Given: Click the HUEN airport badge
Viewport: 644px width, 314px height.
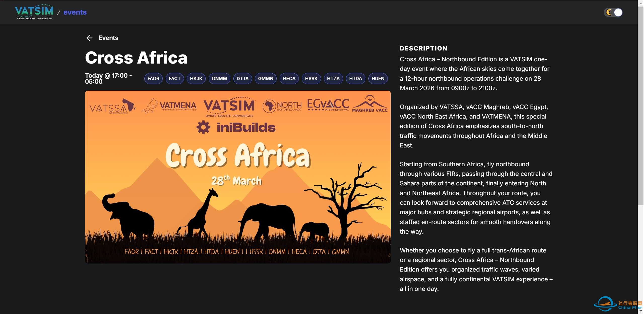Looking at the screenshot, I should point(378,79).
